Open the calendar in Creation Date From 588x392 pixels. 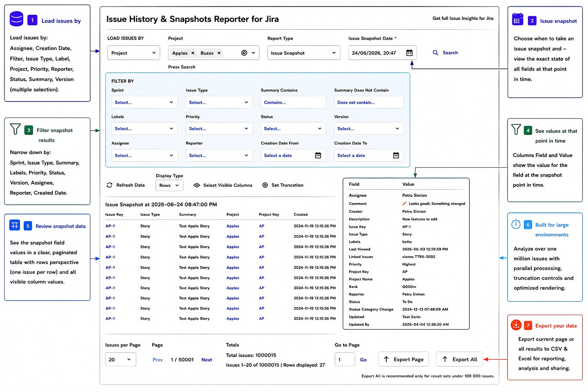click(x=318, y=155)
